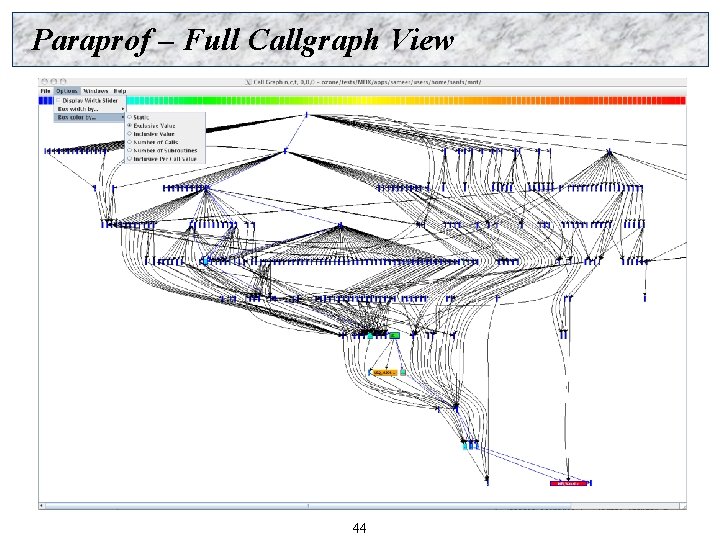The width and height of the screenshot is (720, 540).
Task: Click the red node at graph bottom
Action: click(568, 483)
